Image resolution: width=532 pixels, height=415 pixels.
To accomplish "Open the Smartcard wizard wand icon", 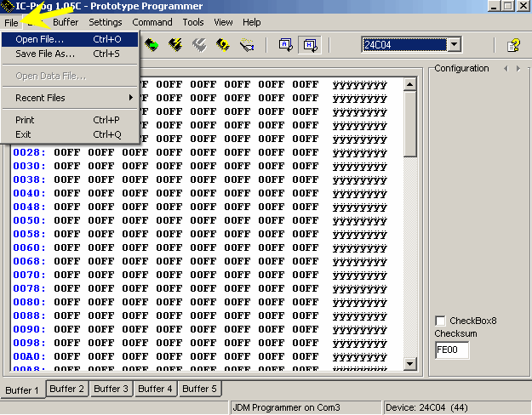I will pos(247,45).
